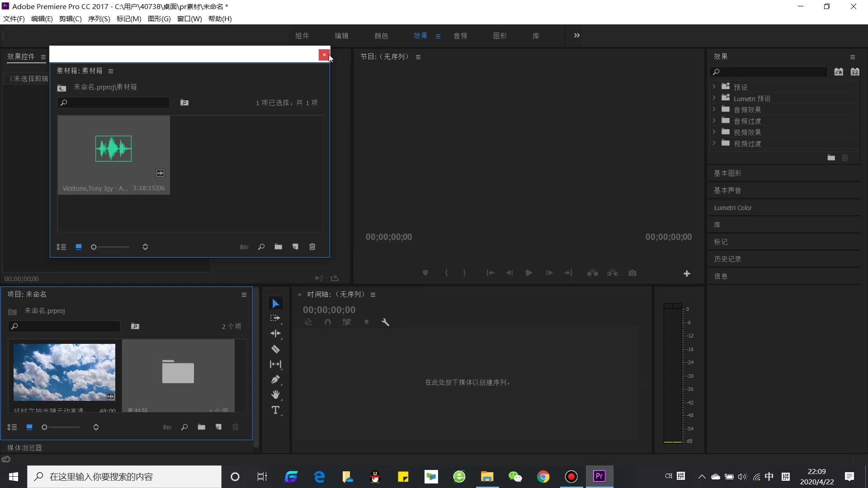Image resolution: width=868 pixels, height=488 pixels.
Task: Click Export Frame camera icon
Action: (x=632, y=273)
